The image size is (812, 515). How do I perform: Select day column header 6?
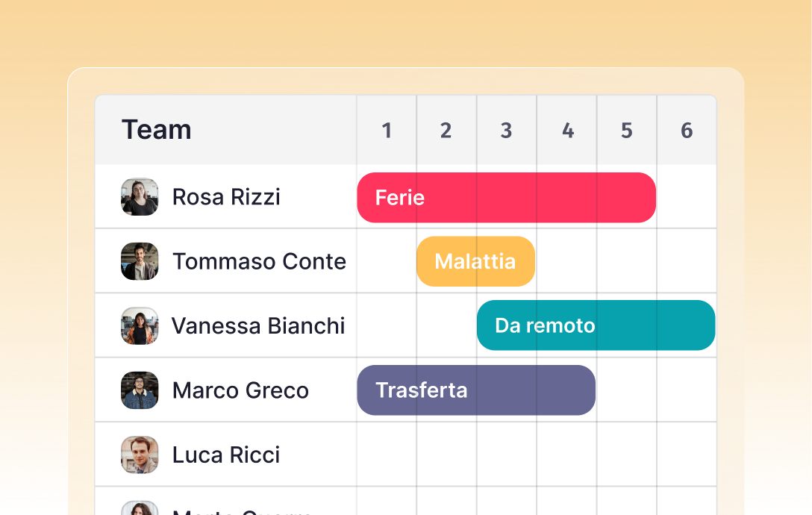pyautogui.click(x=686, y=130)
